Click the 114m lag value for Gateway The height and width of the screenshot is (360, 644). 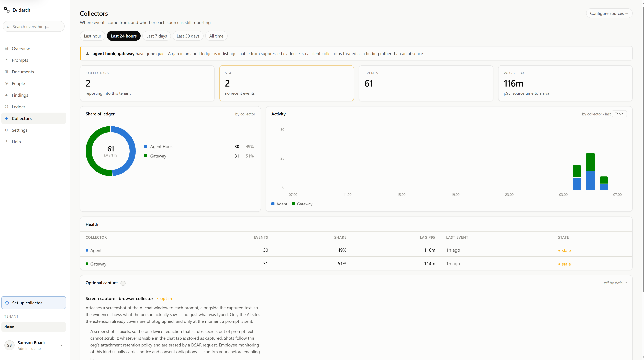[x=429, y=264]
